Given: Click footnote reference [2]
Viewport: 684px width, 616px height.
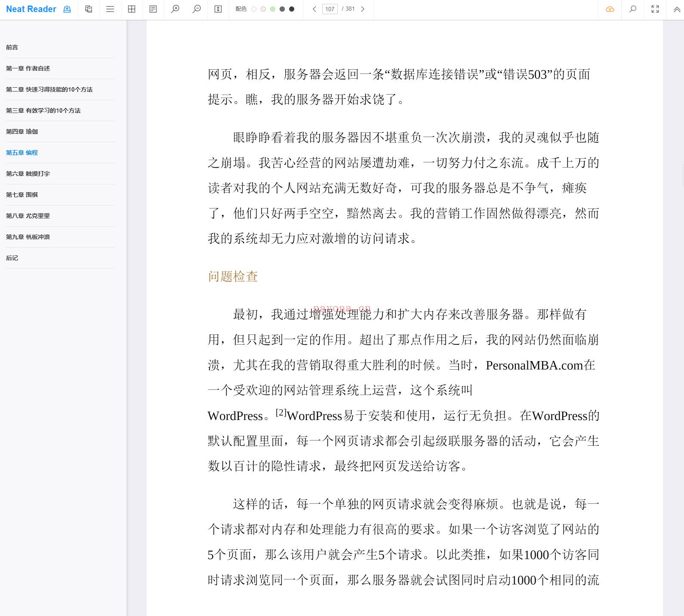Looking at the screenshot, I should tap(281, 412).
